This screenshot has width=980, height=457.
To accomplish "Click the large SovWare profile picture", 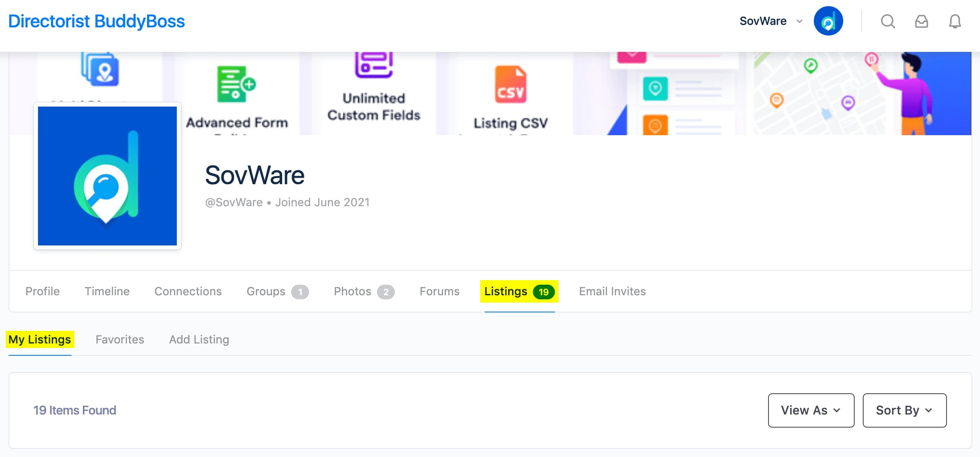I will tap(107, 176).
